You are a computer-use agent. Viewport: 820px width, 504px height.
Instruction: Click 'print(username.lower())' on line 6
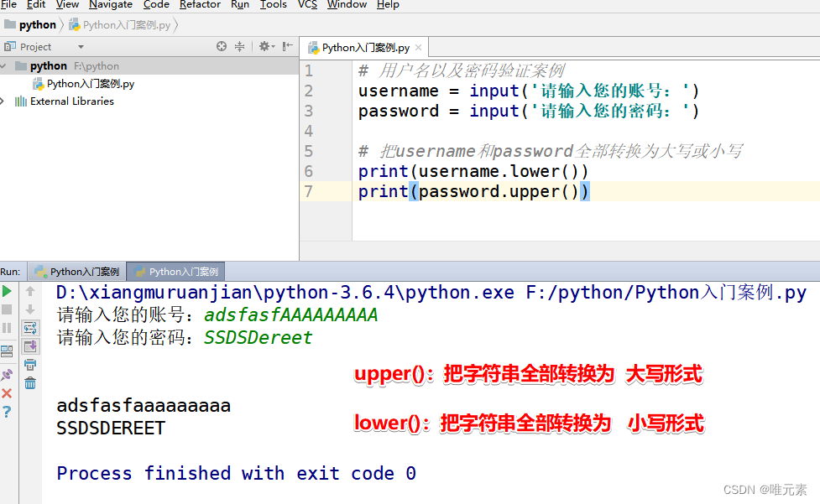click(474, 171)
